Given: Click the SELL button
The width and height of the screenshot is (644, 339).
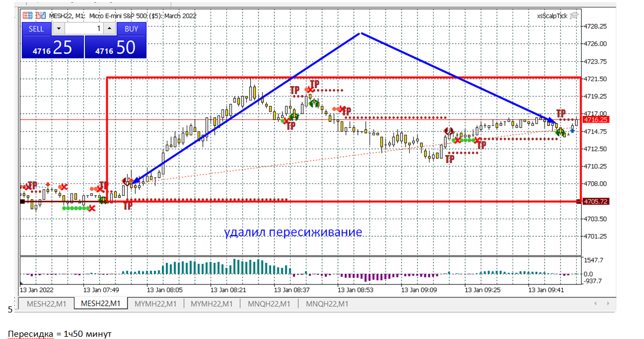Looking at the screenshot, I should tap(36, 29).
